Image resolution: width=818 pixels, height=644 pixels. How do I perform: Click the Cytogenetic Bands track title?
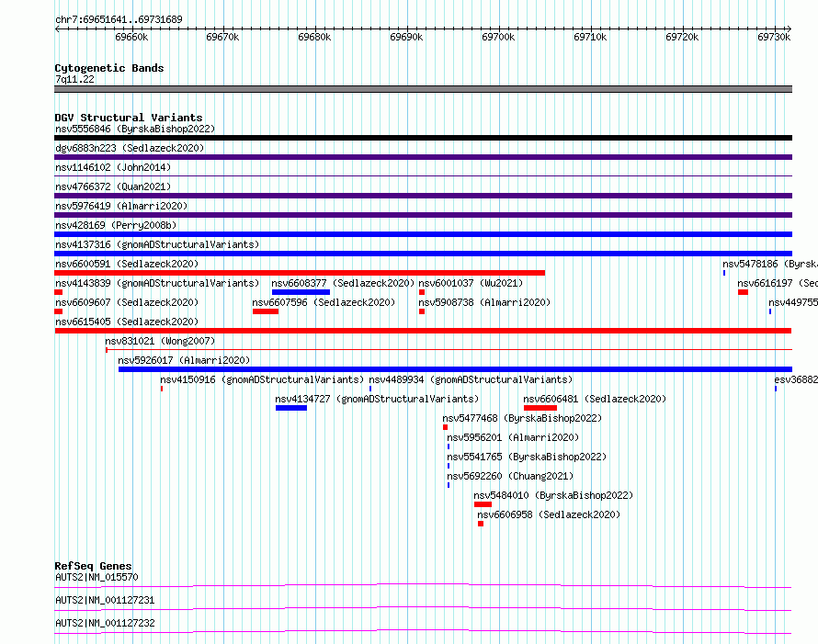point(109,68)
